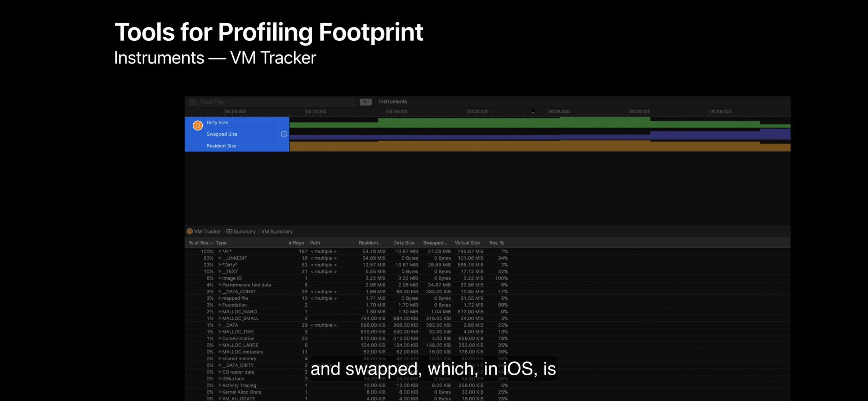Click the VM Tracker orange instrument icon
The image size is (868, 401).
(197, 126)
